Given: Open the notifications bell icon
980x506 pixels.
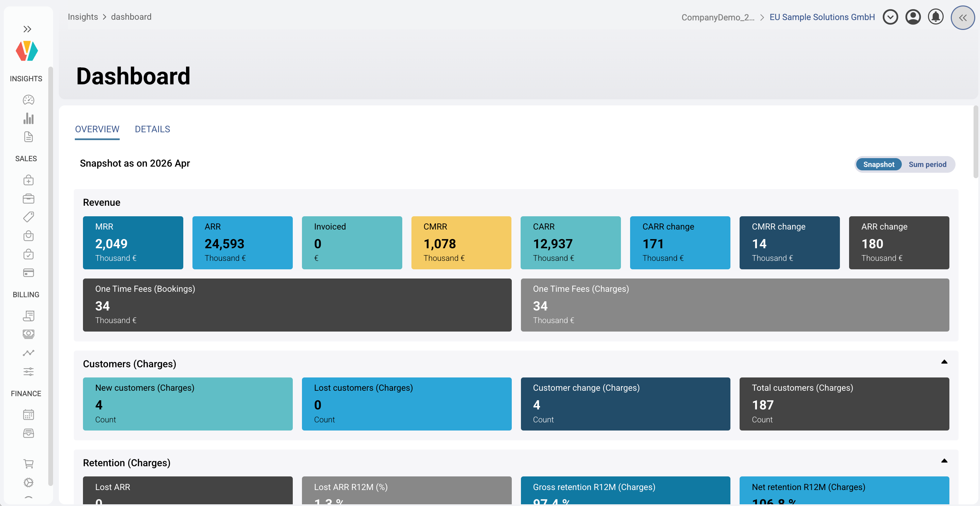Looking at the screenshot, I should (x=935, y=17).
